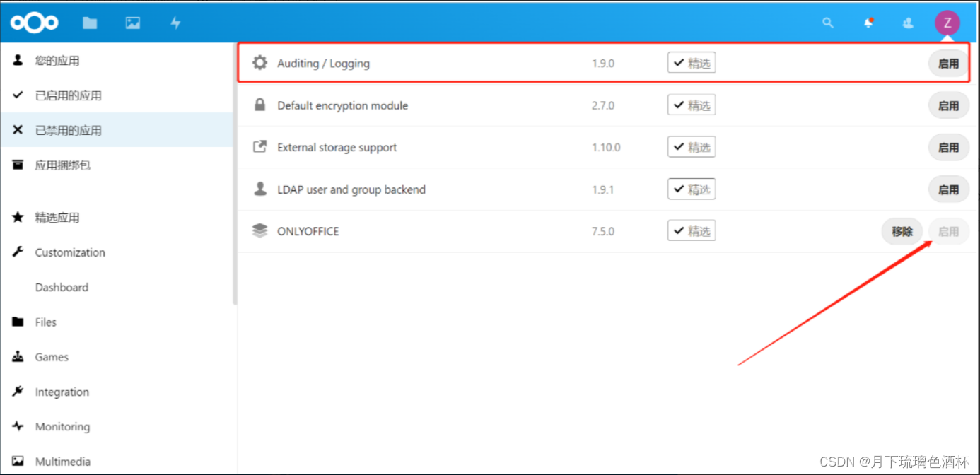Click 移除 to remove ONLYOFFICE
Image resolution: width=980 pixels, height=475 pixels.
tap(902, 231)
